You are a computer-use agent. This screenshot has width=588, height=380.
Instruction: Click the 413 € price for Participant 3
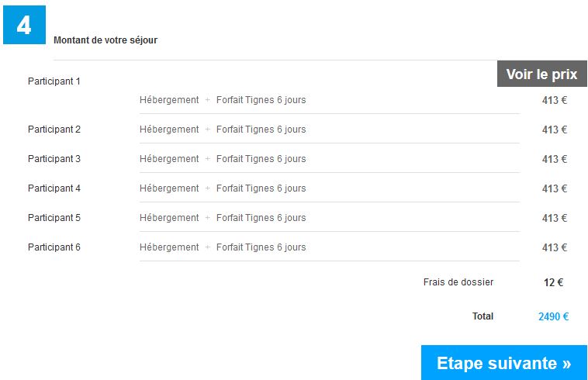tap(554, 159)
